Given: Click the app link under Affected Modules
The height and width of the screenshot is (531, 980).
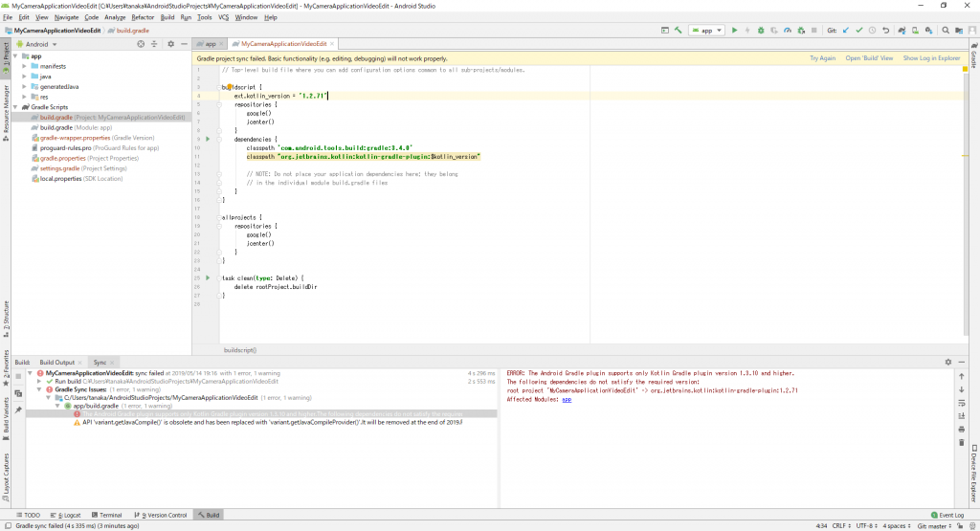Looking at the screenshot, I should (x=567, y=399).
